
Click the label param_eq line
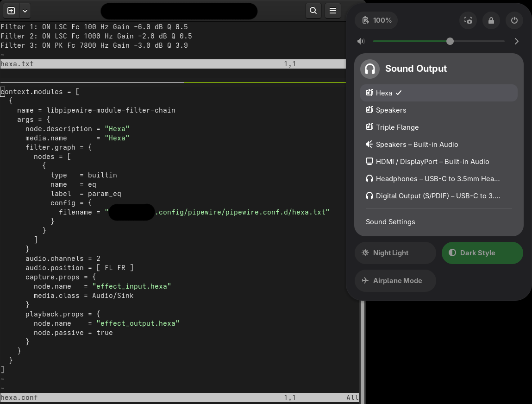pos(86,194)
